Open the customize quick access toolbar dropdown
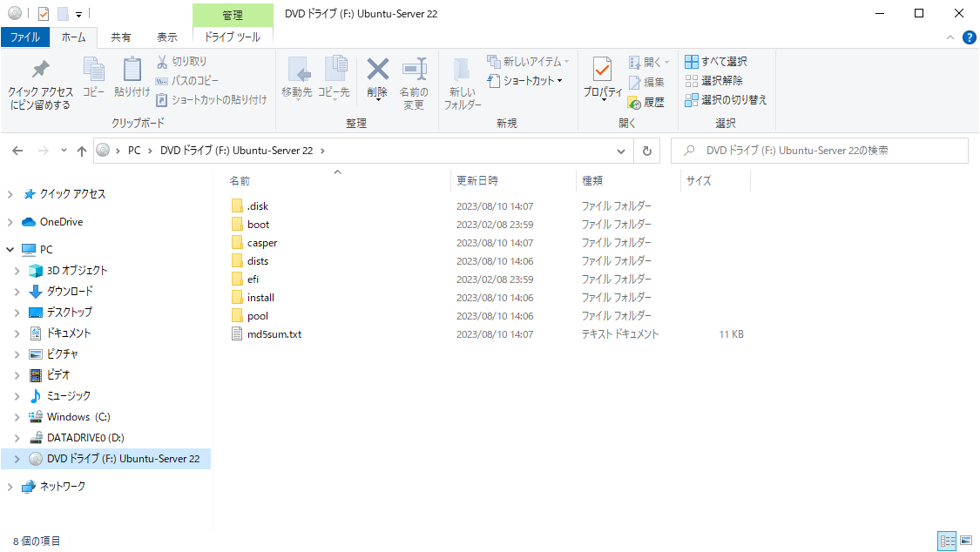Viewport: 980px width, 552px height. [x=78, y=14]
